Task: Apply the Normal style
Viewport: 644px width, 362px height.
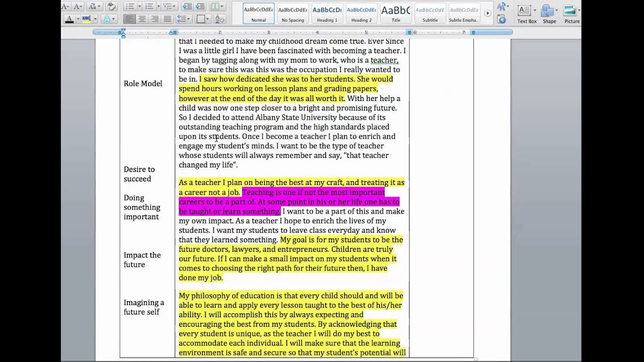Action: click(x=259, y=14)
